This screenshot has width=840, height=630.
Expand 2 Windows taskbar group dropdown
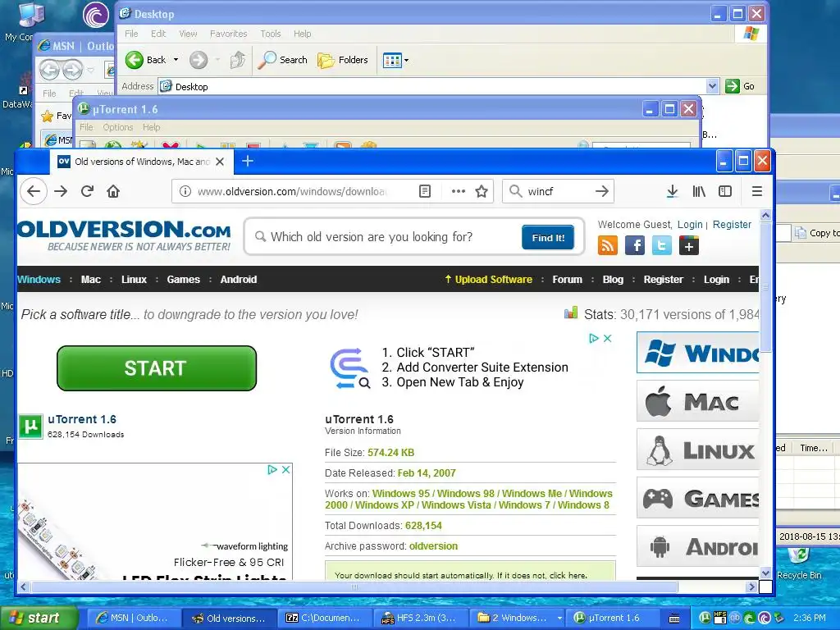tap(559, 618)
